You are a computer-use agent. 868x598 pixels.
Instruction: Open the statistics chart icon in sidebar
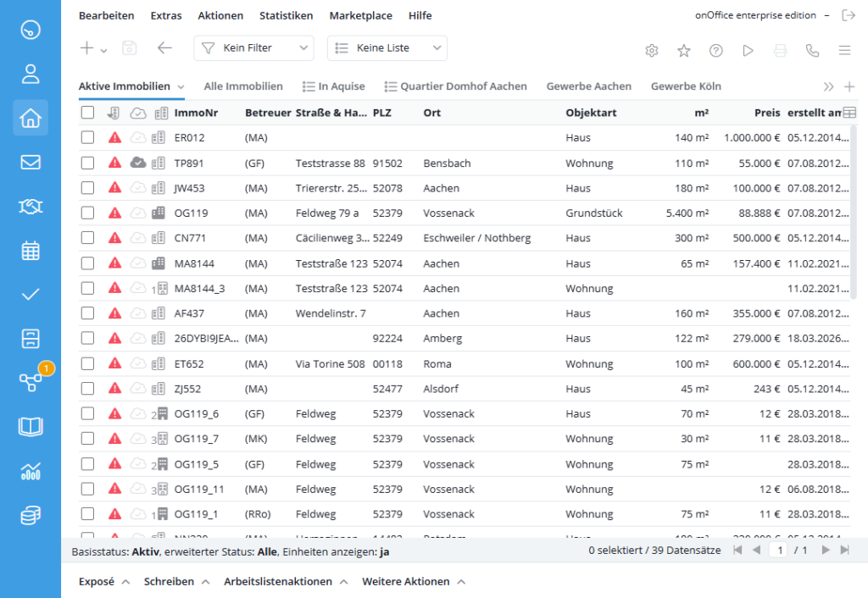31,471
